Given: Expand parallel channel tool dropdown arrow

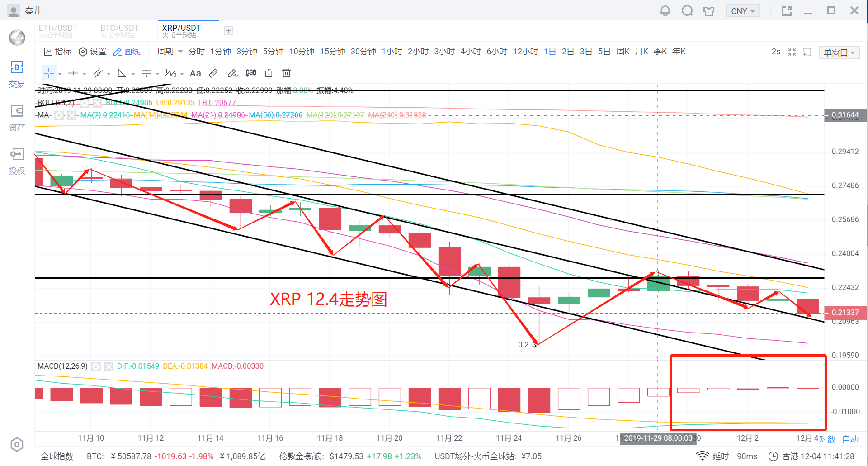Looking at the screenshot, I should [x=108, y=74].
